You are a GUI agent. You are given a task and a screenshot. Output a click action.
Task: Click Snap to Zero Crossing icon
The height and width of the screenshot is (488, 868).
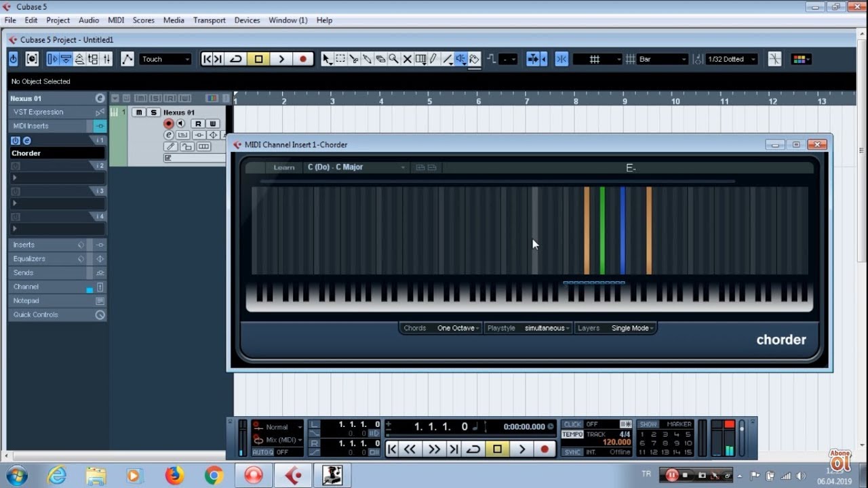(774, 59)
